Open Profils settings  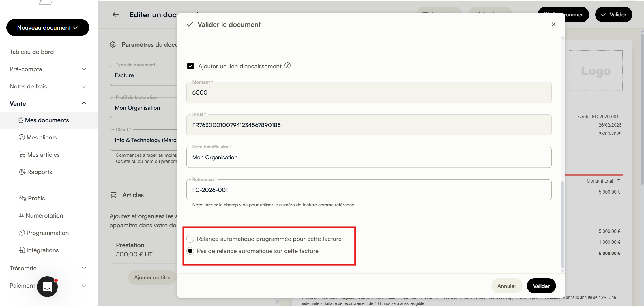tap(36, 198)
